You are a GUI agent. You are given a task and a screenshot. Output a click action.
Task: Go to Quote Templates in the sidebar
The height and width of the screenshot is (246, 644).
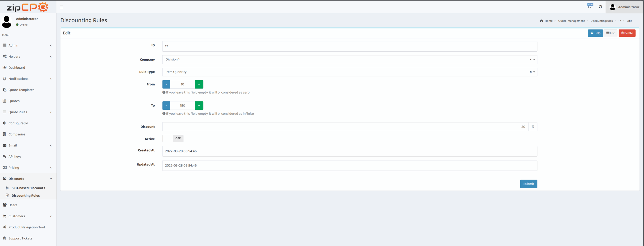(21, 90)
